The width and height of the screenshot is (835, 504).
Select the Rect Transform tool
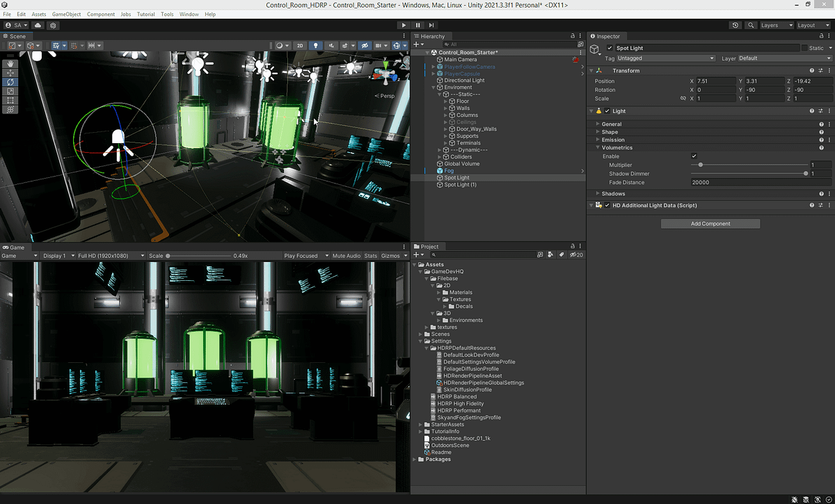10,100
